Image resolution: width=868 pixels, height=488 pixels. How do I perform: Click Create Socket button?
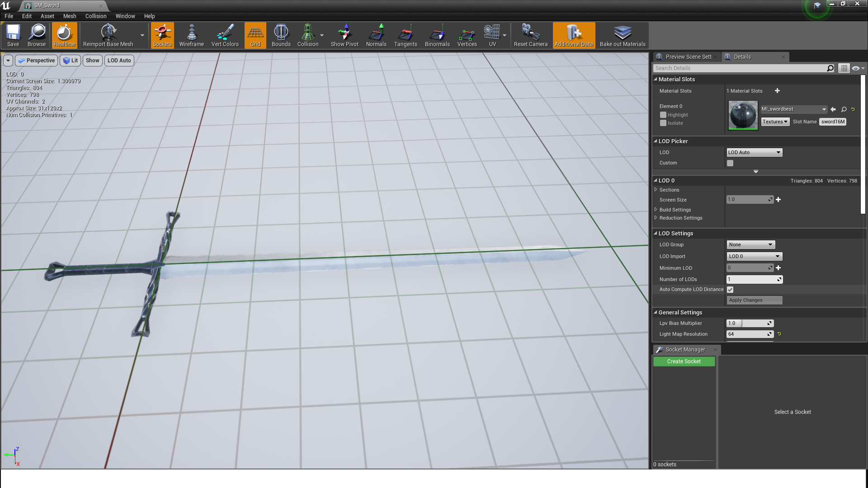point(684,361)
